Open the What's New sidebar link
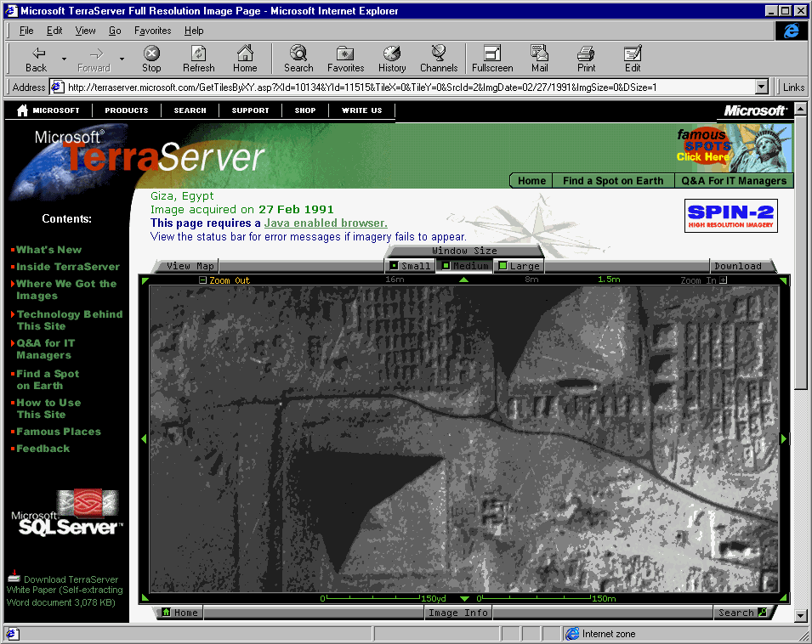Viewport: 812px width, 644px height. pyautogui.click(x=48, y=250)
